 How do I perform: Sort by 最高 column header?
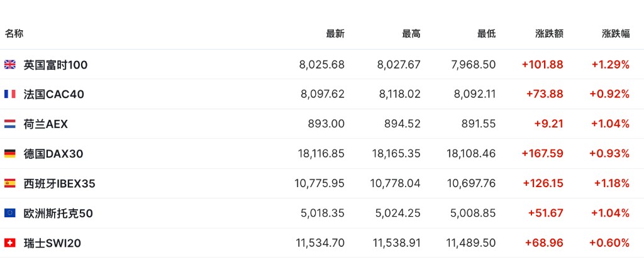[x=411, y=34]
